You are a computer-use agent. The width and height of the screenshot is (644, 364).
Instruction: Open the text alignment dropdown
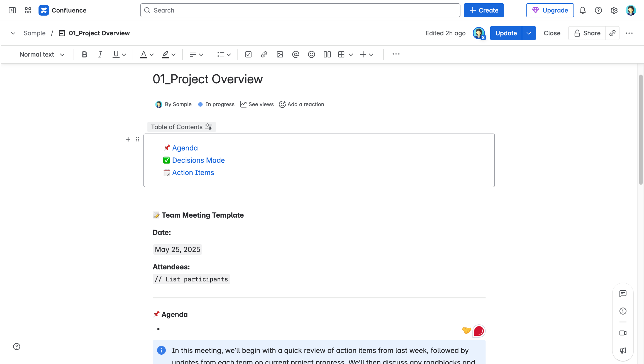coord(196,54)
